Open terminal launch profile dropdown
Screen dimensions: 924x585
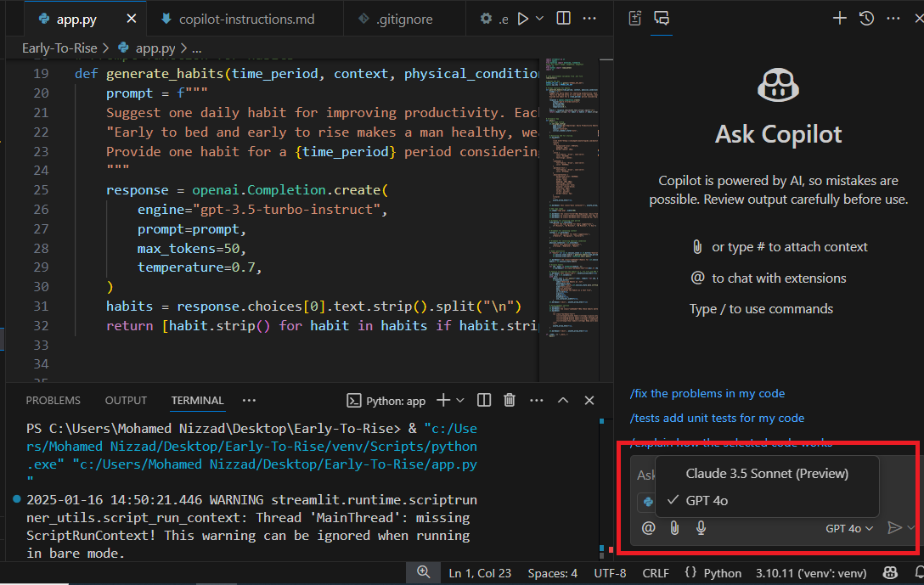coord(460,401)
